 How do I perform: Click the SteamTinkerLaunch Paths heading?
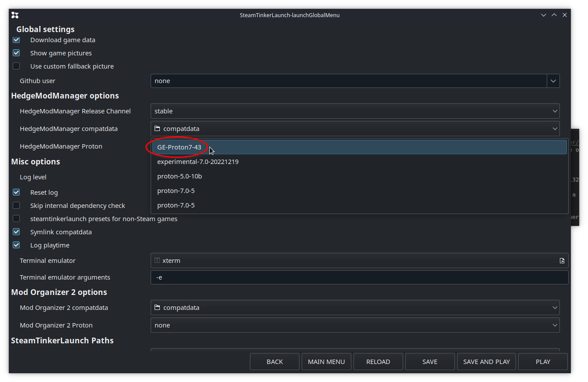point(62,341)
